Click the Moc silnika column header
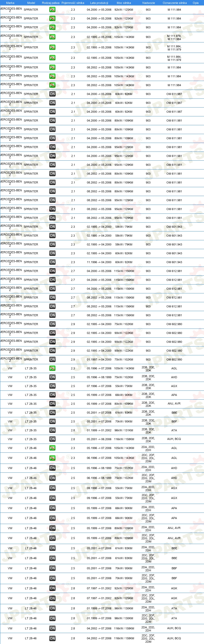Image resolution: width=204 pixels, height=644 pixels. [x=124, y=3]
